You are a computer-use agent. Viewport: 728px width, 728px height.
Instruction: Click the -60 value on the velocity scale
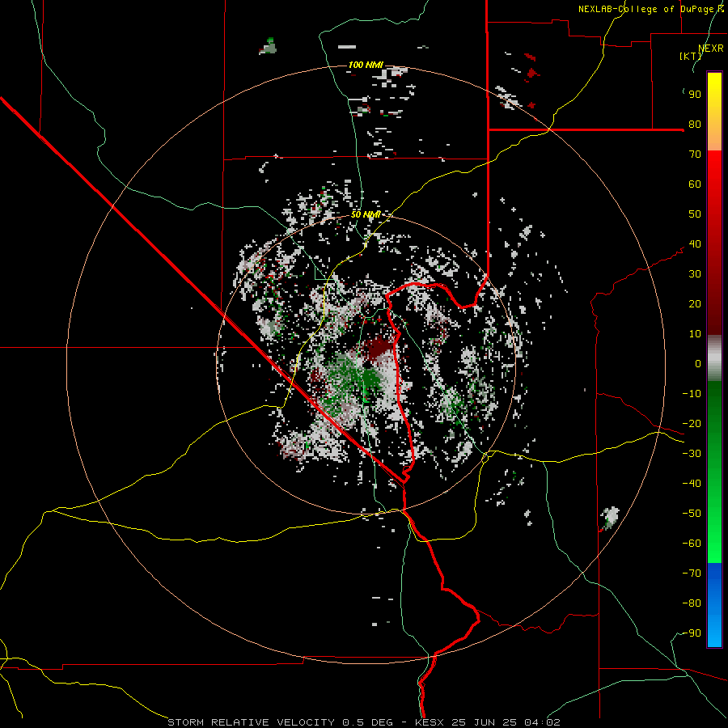tap(692, 544)
